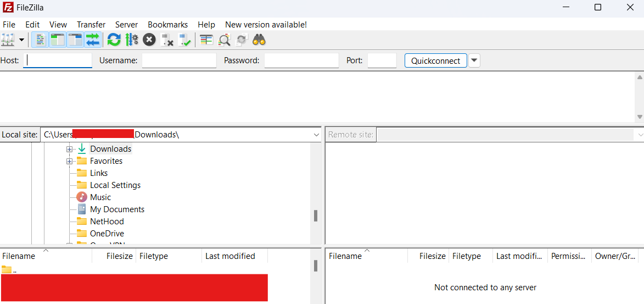Sort local files by Filetype column
The image size is (644, 304).
point(169,256)
